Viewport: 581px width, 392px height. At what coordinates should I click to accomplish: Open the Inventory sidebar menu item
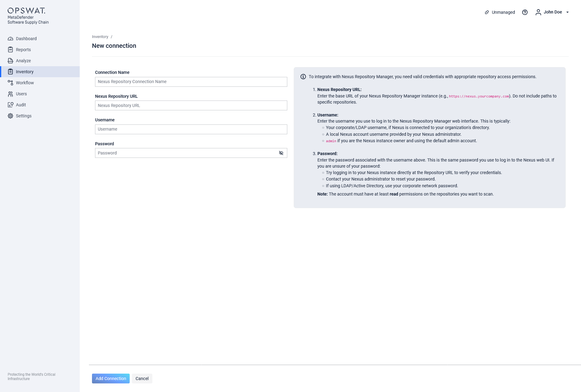pyautogui.click(x=25, y=72)
